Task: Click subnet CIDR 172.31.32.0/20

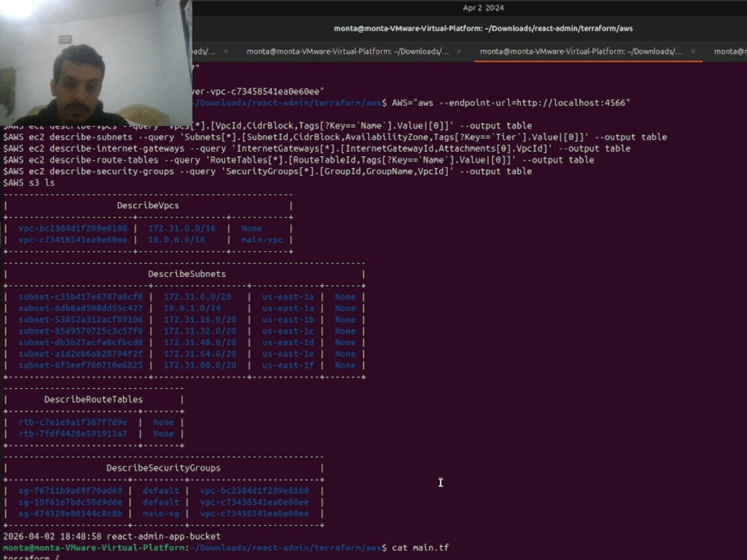Action: click(200, 332)
